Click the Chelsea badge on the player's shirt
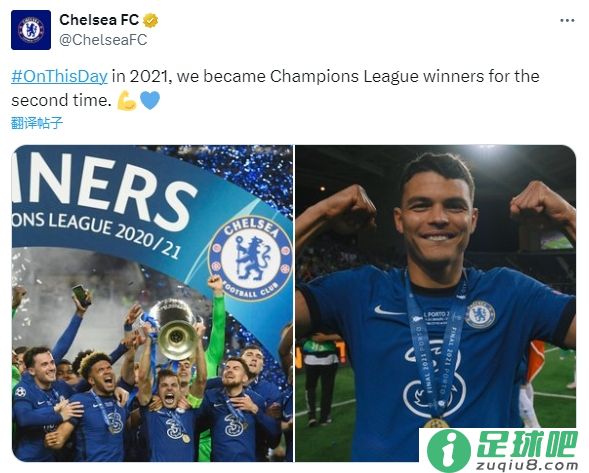 click(x=480, y=314)
